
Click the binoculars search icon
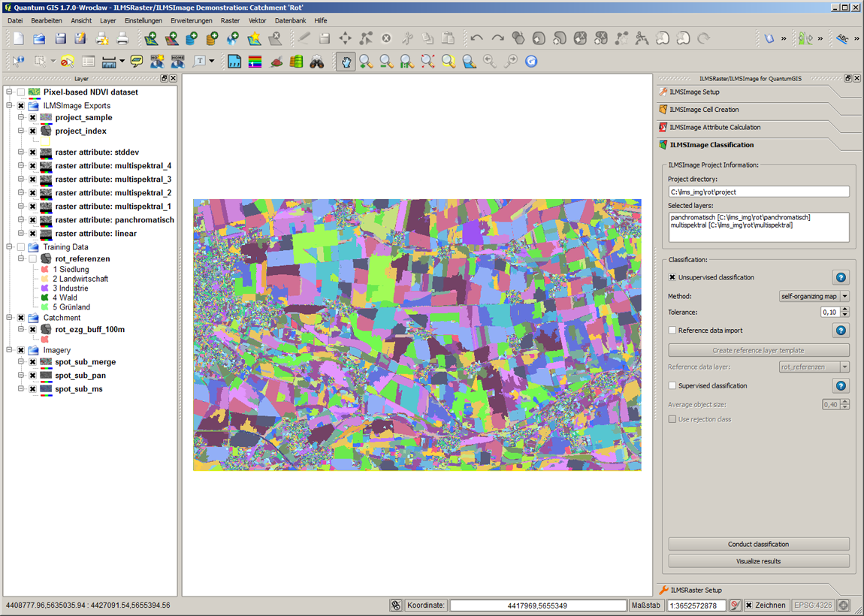pyautogui.click(x=317, y=62)
